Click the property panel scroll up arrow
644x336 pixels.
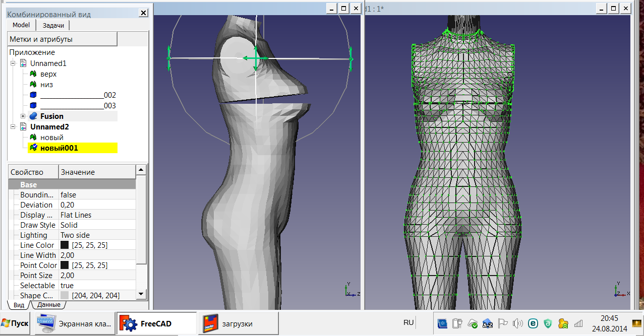(141, 170)
